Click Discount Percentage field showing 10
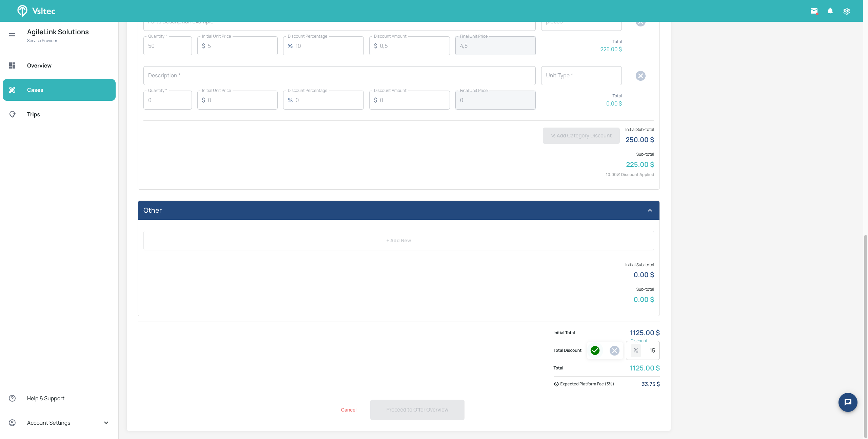The width and height of the screenshot is (868, 439). (323, 46)
